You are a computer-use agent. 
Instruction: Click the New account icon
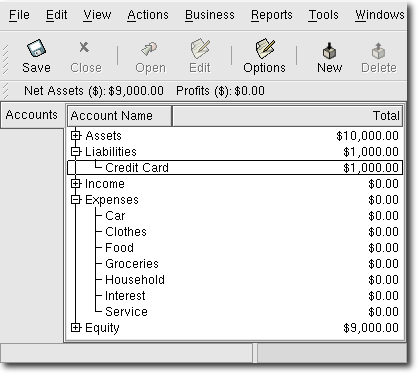point(329,50)
